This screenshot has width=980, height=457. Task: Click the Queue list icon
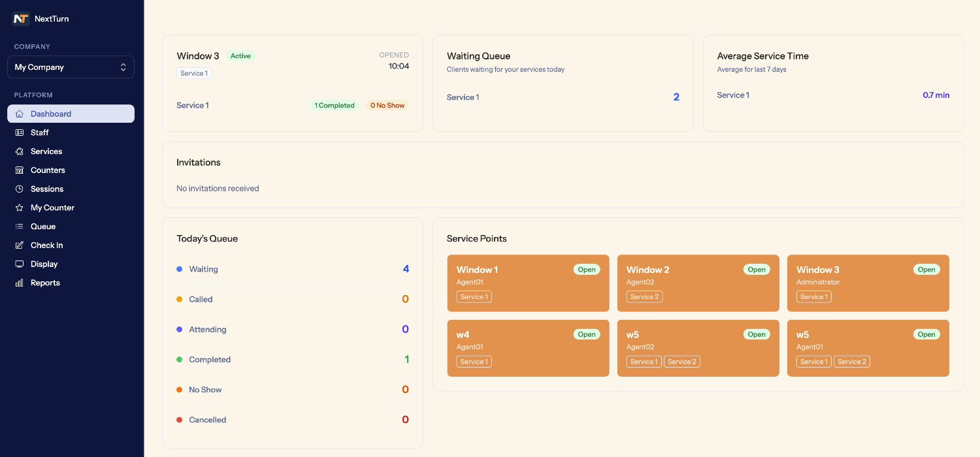[20, 227]
